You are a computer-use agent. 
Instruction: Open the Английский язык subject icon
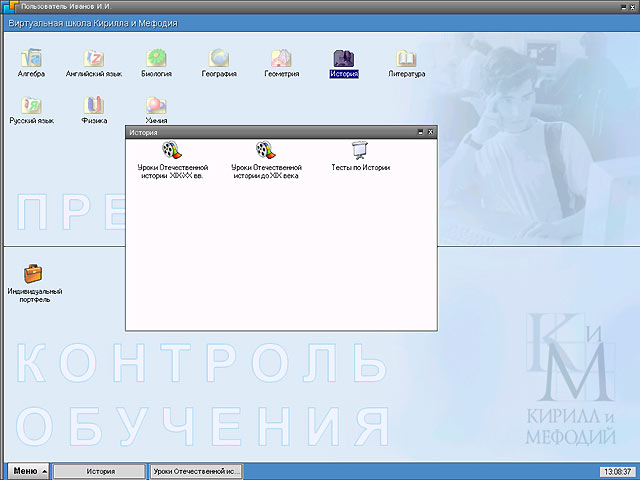pos(93,58)
